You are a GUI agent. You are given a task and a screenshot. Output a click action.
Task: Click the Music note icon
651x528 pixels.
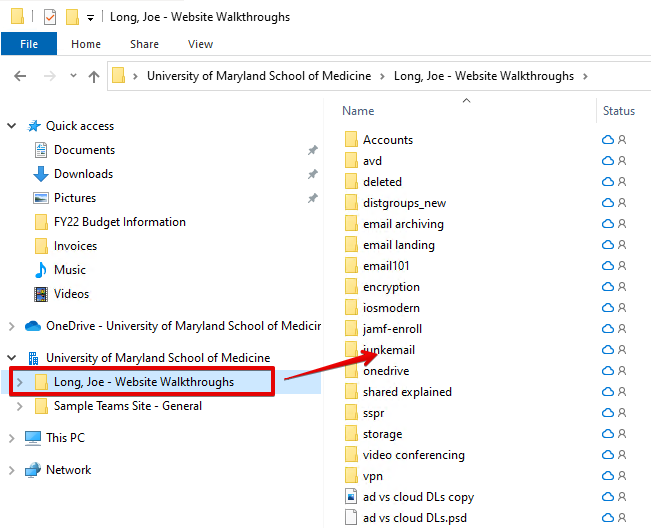click(41, 270)
